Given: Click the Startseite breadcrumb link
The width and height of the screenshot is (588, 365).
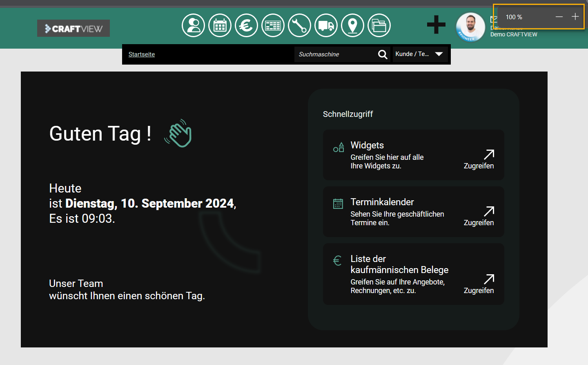Looking at the screenshot, I should 142,54.
